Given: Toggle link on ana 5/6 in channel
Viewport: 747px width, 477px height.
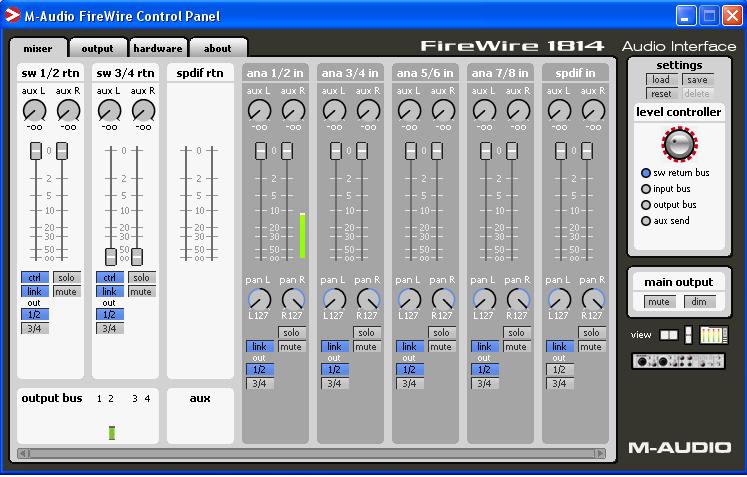Looking at the screenshot, I should [x=410, y=346].
